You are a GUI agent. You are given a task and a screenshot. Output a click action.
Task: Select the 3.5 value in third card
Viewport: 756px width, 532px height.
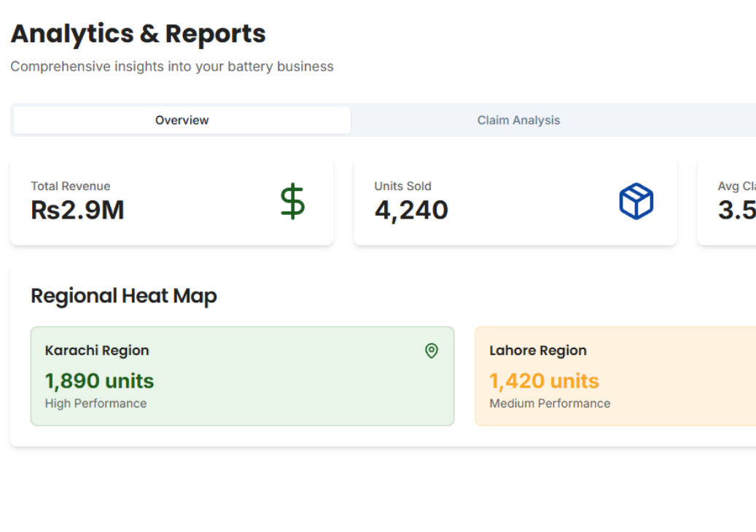tap(736, 211)
